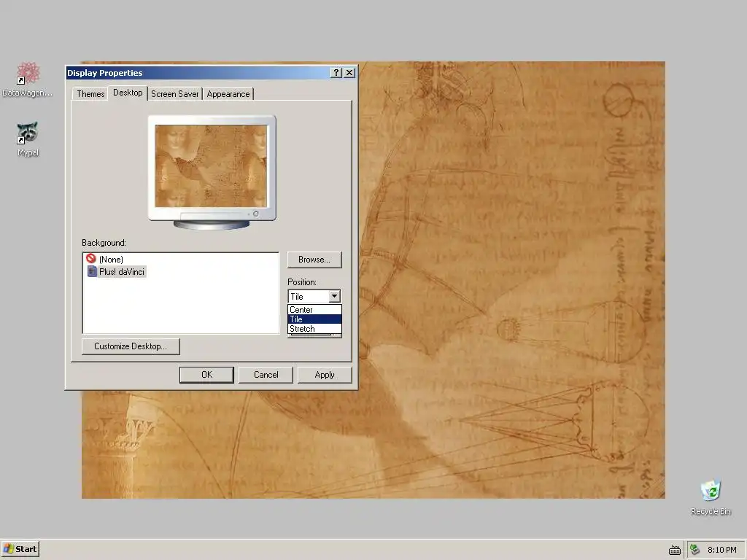Choose Center in the Position list
The width and height of the screenshot is (747, 560).
(314, 309)
